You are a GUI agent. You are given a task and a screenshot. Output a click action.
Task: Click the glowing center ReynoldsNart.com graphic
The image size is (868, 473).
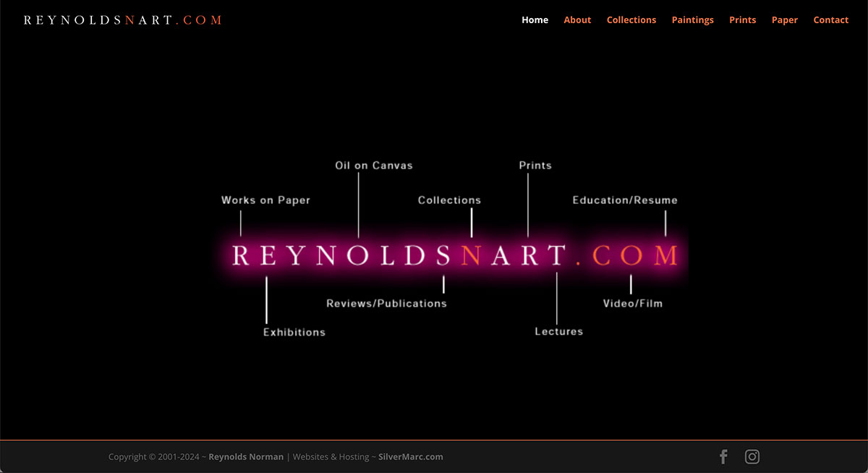[456, 255]
